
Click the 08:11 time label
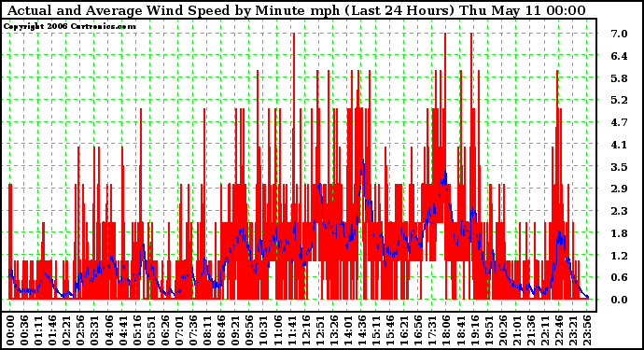[x=206, y=329]
